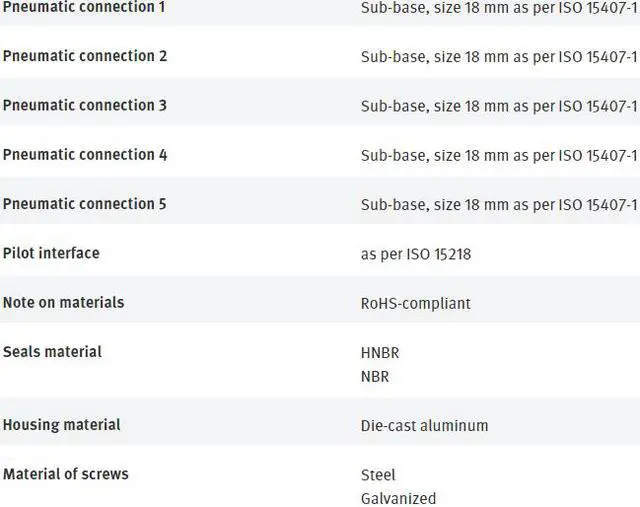Click the "as per ISO 15218" value

click(x=415, y=254)
